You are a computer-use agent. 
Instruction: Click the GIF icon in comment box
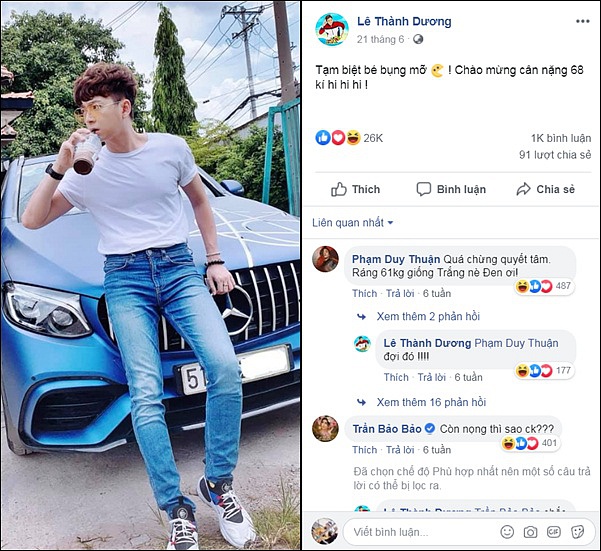(x=553, y=532)
